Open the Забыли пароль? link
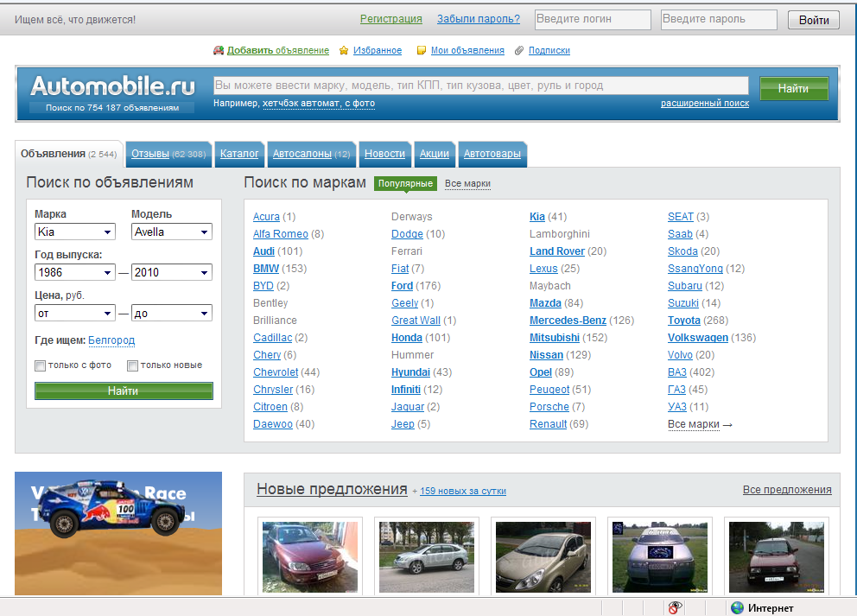 pos(479,19)
